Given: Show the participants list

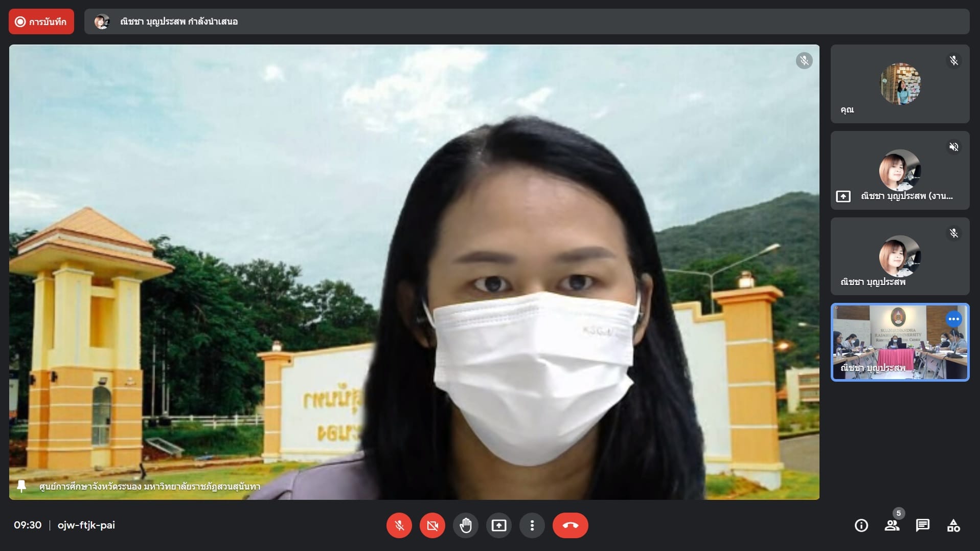Looking at the screenshot, I should [x=892, y=525].
